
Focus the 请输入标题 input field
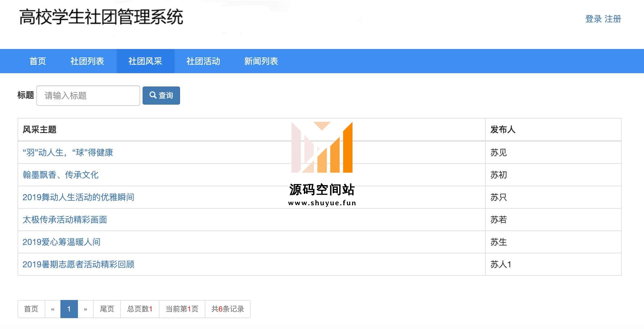pyautogui.click(x=88, y=96)
